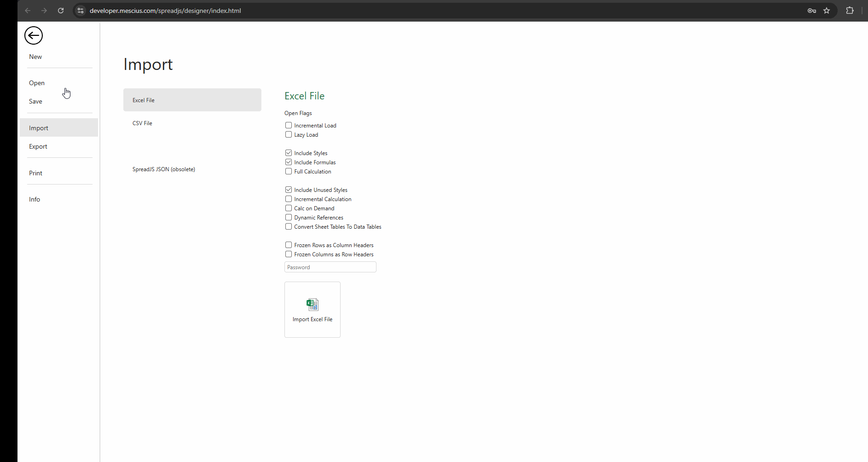The image size is (868, 462).
Task: Enable the Incremental Load checkbox
Action: pyautogui.click(x=289, y=125)
